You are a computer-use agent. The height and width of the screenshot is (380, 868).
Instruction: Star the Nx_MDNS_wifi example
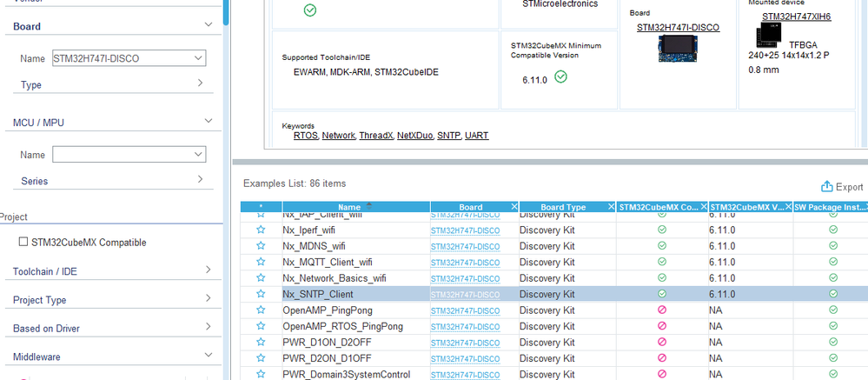(261, 246)
